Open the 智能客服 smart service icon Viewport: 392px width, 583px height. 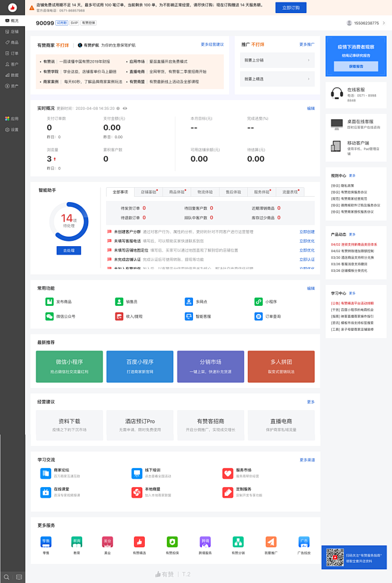pos(189,317)
